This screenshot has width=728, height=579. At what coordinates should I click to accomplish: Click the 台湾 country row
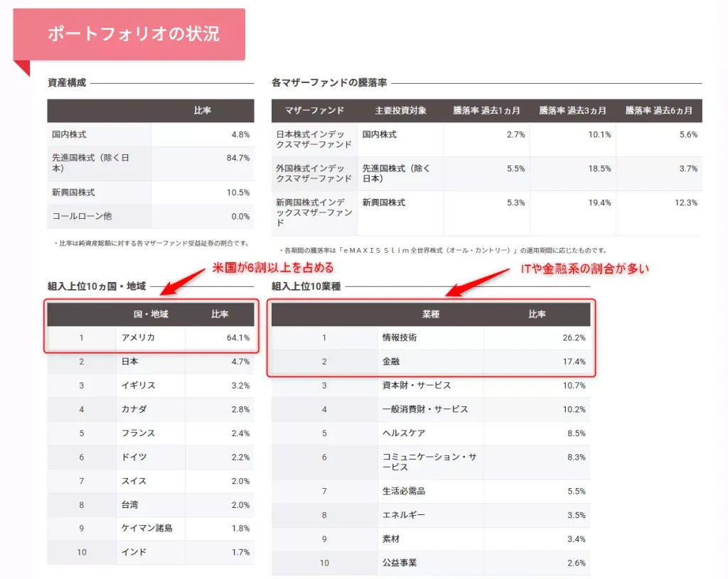pos(151,505)
